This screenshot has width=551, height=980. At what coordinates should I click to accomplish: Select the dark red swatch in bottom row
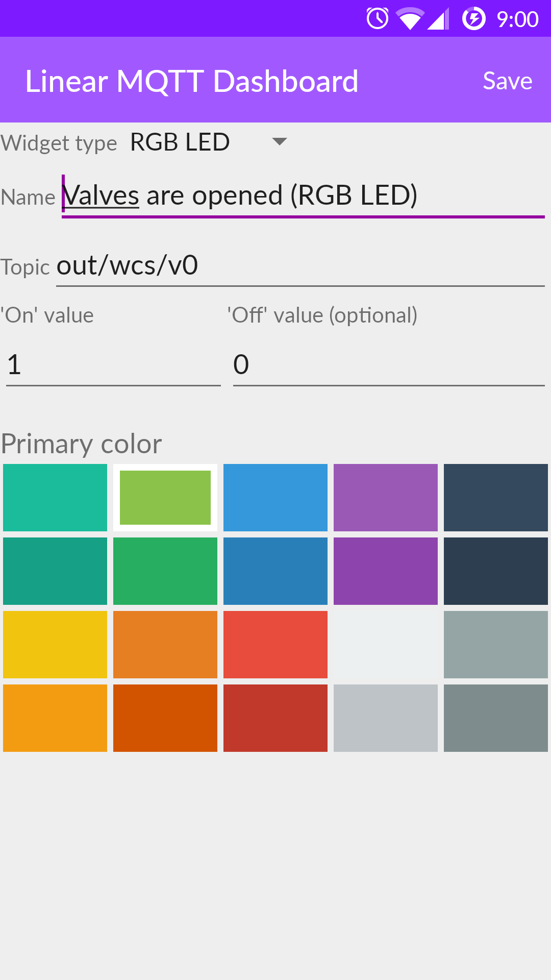coord(275,718)
